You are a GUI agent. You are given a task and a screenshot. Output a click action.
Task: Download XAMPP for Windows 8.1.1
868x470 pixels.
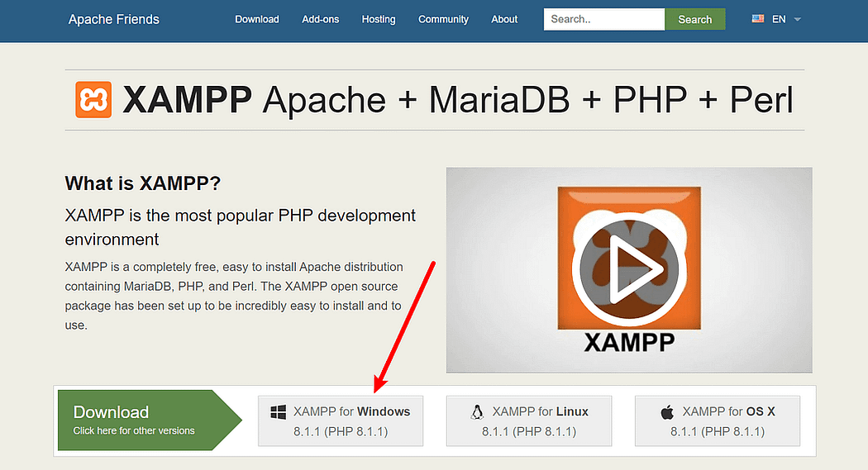tap(341, 420)
